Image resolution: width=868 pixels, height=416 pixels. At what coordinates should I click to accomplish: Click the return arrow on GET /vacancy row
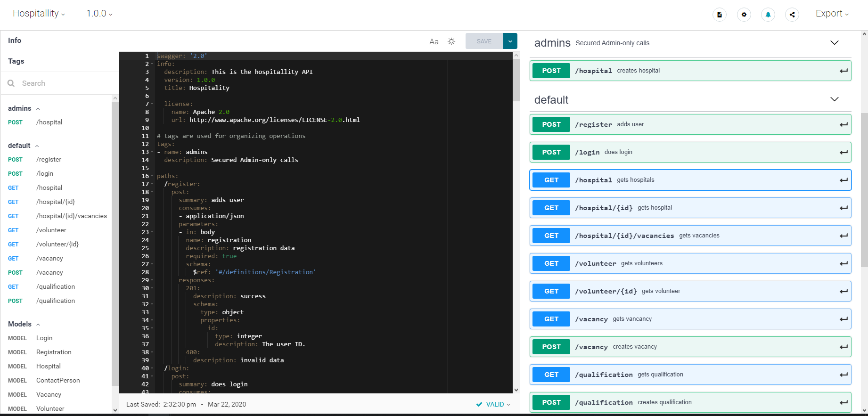pyautogui.click(x=843, y=319)
